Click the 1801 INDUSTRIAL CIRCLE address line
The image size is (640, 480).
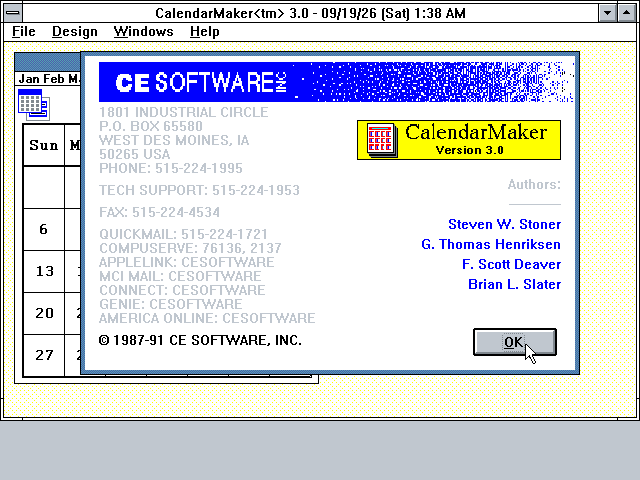(184, 112)
